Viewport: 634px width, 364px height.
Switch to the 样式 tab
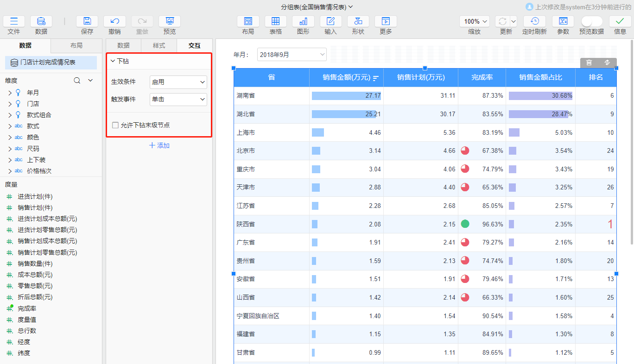[x=159, y=45]
